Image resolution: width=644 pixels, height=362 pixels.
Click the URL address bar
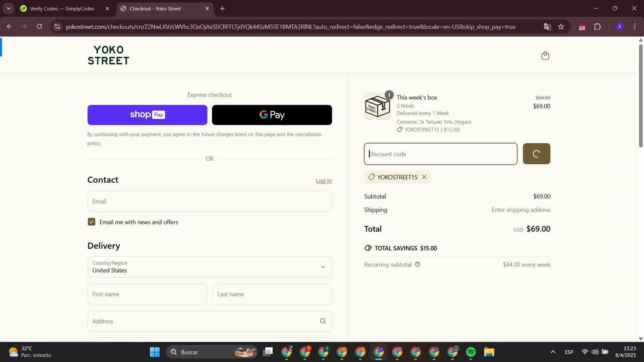tap(291, 27)
